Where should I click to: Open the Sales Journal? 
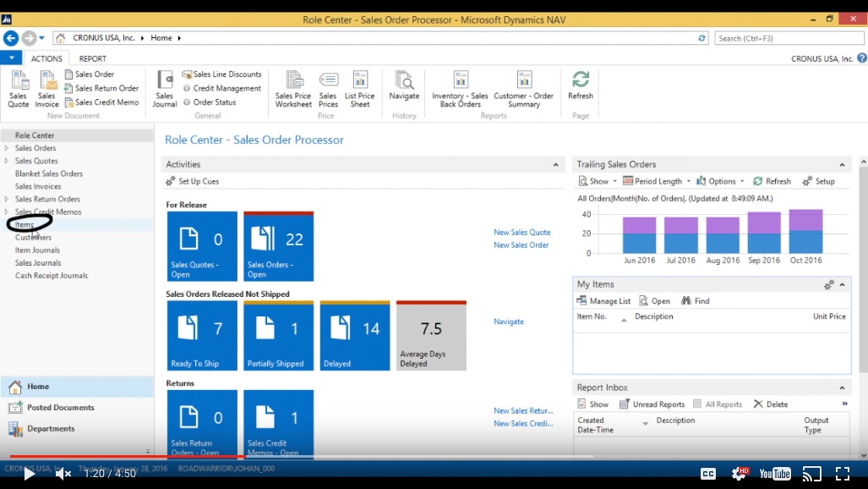click(x=165, y=89)
